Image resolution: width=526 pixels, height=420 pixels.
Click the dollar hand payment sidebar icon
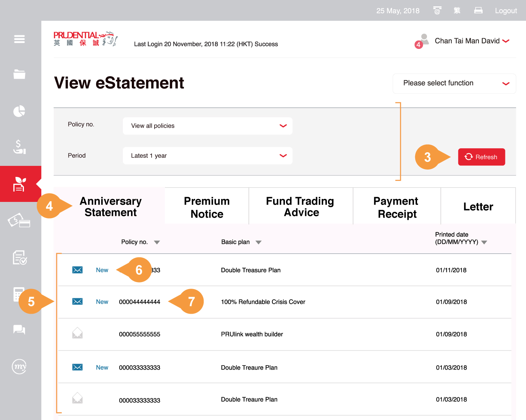click(20, 147)
